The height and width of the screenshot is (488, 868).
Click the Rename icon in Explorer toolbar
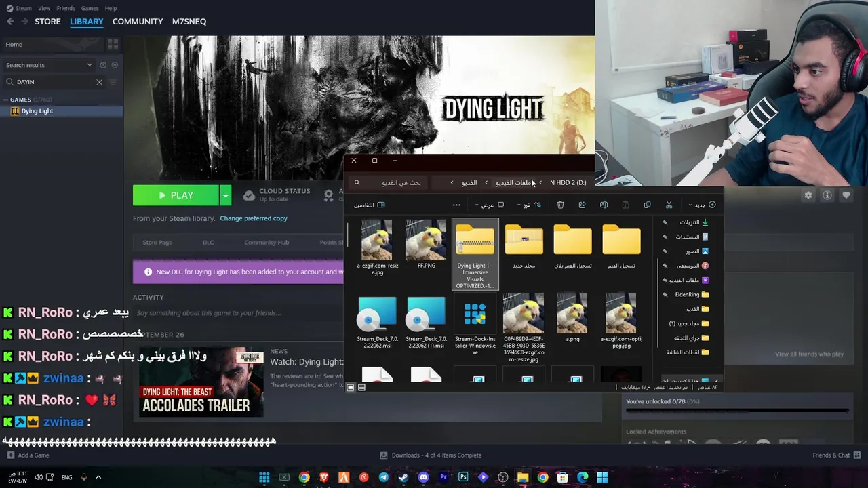point(604,205)
